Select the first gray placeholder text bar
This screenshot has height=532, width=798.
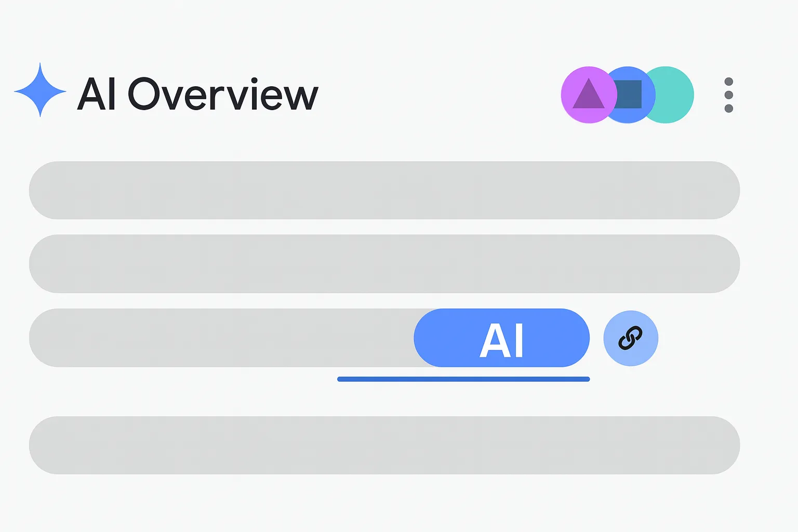coord(384,190)
